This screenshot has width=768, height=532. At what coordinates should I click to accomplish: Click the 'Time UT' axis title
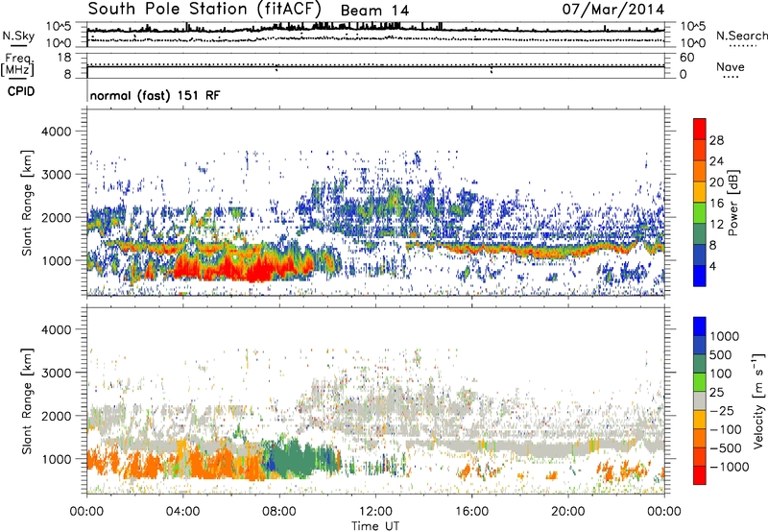[x=375, y=526]
